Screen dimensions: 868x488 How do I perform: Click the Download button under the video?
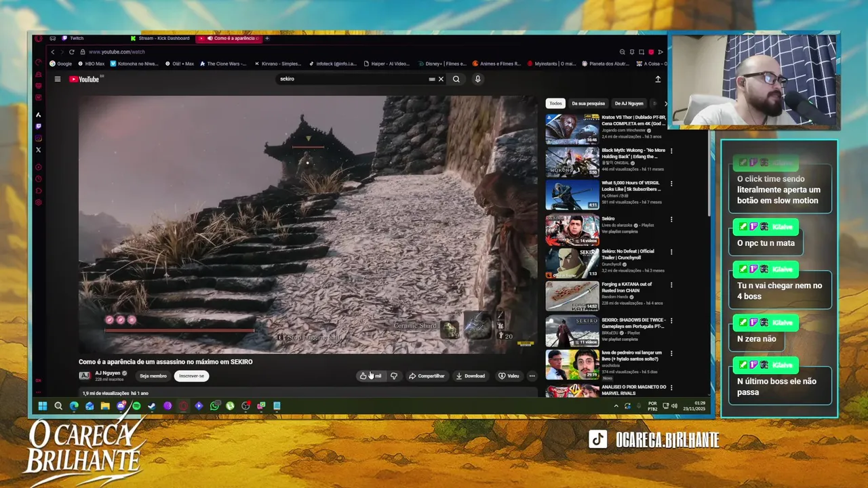(470, 376)
